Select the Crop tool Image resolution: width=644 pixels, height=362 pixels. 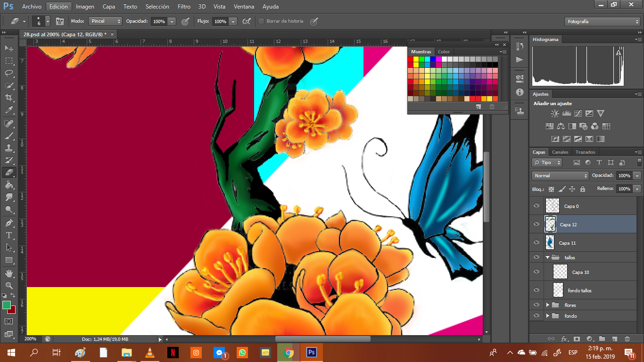pos(9,98)
